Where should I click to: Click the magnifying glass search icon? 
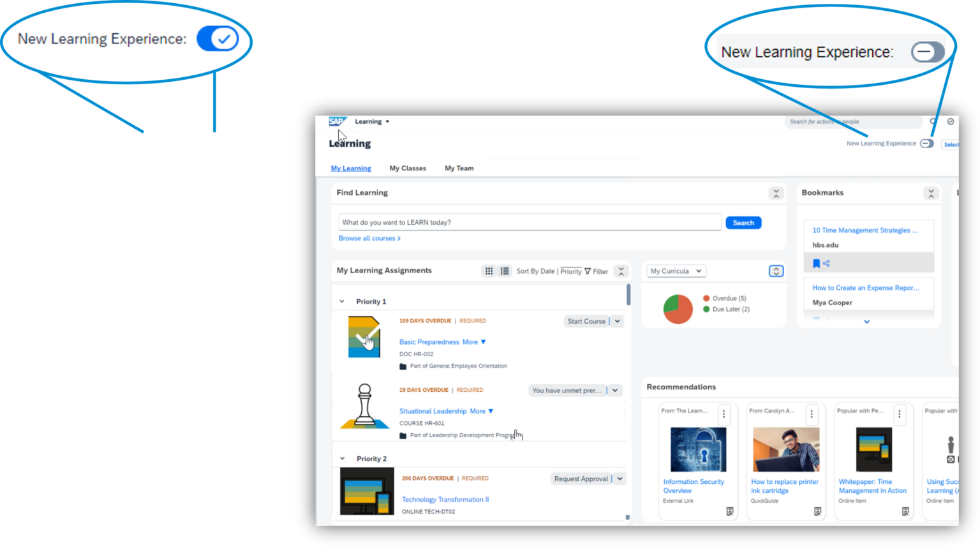(933, 121)
